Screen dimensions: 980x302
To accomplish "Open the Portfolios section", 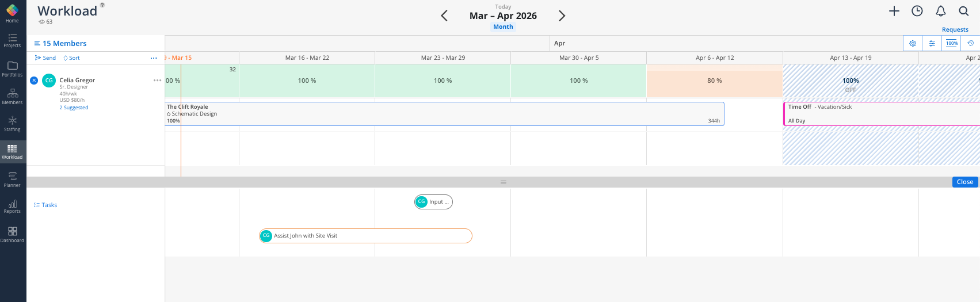I will 12,68.
